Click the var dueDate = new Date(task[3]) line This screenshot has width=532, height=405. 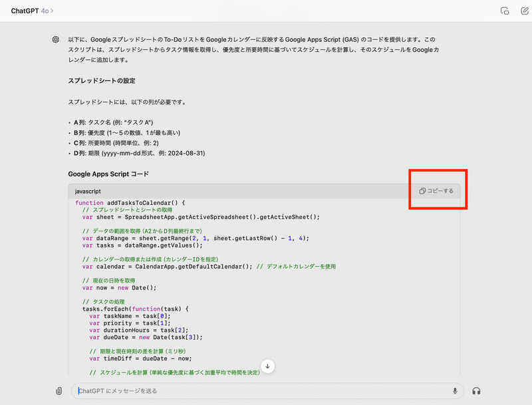click(x=146, y=337)
